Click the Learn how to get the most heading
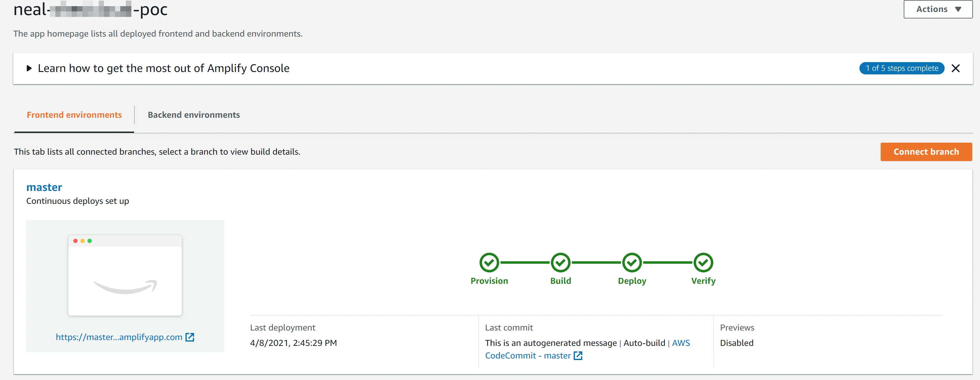Screen dimensions: 980x380 coord(164,69)
